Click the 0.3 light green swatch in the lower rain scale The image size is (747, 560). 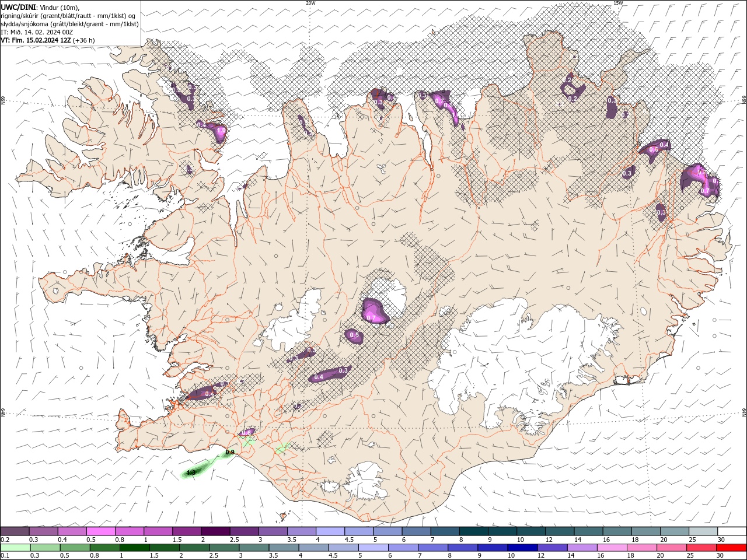pyautogui.click(x=44, y=548)
